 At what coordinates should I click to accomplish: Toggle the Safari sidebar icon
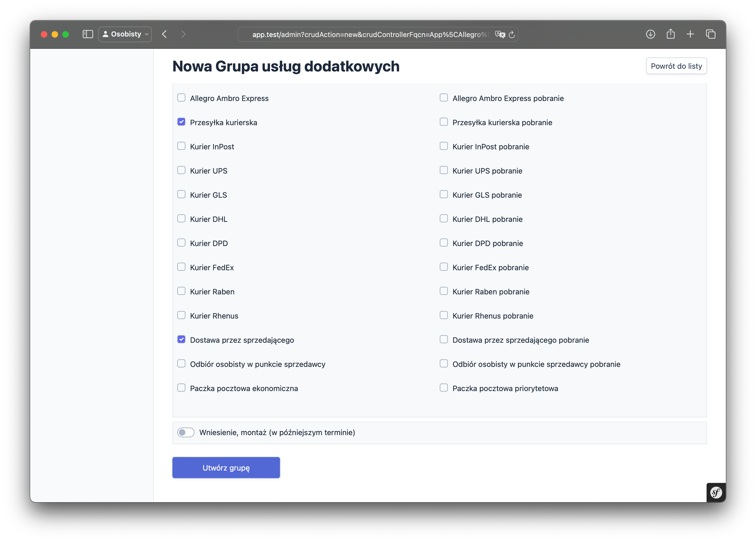88,34
